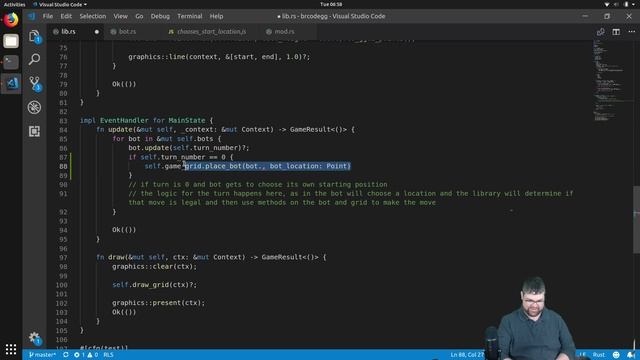This screenshot has width=640, height=360.
Task: Switch to the lib.rs tab
Action: point(68,31)
